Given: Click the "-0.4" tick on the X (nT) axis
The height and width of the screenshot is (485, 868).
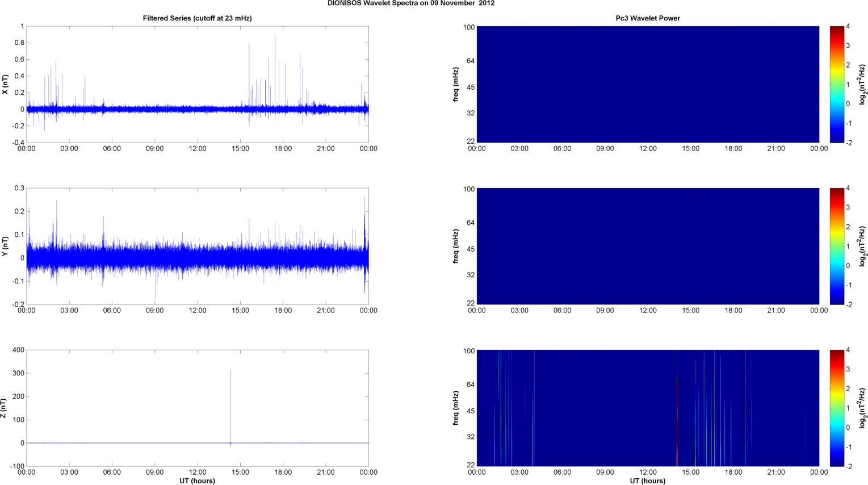Looking at the screenshot, I should pyautogui.click(x=18, y=143).
